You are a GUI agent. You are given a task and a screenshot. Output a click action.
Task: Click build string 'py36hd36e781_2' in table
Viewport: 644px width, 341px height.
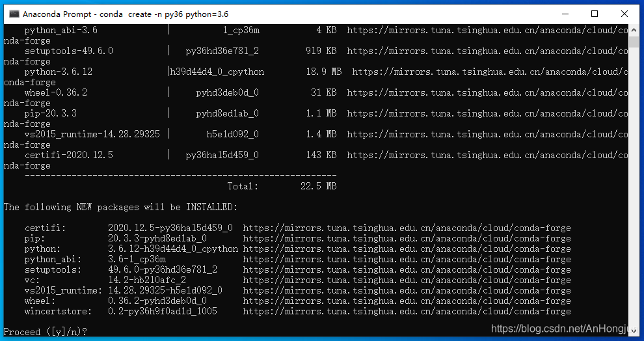222,51
